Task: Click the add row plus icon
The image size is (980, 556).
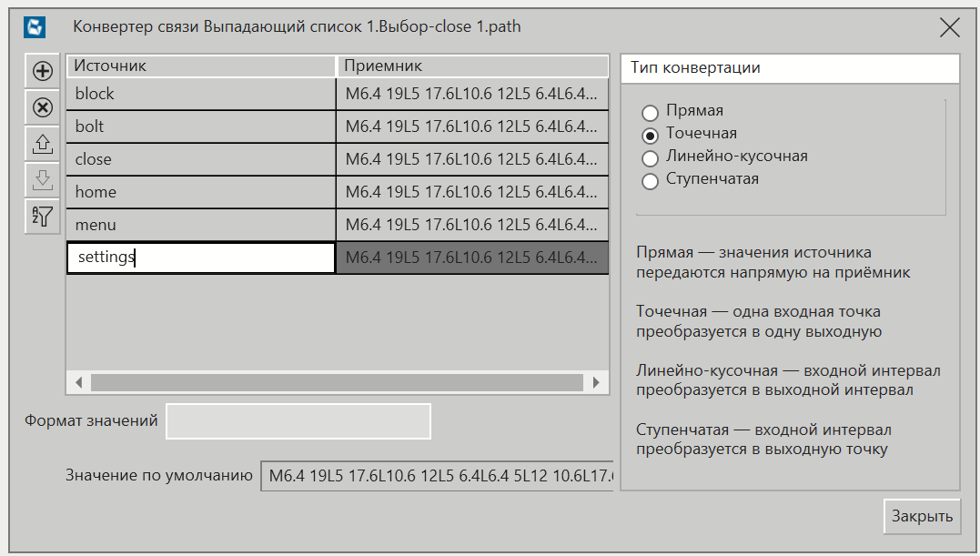Action: [42, 71]
